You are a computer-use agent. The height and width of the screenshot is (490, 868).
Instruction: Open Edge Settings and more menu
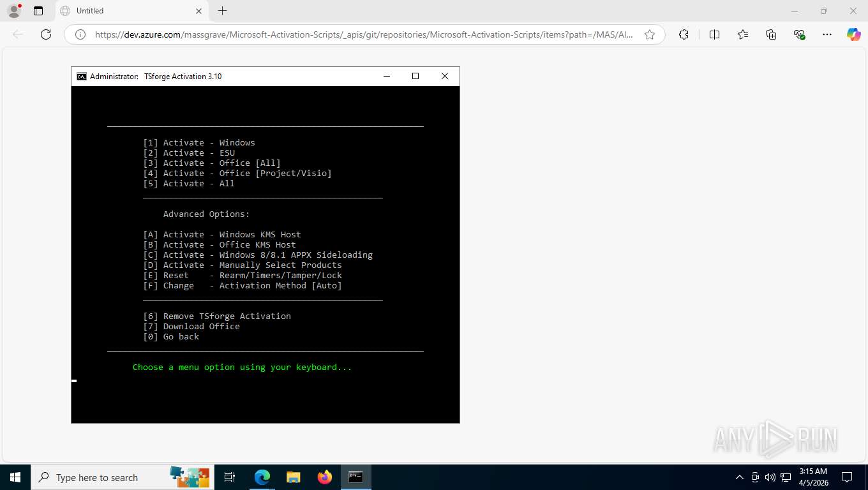point(827,34)
